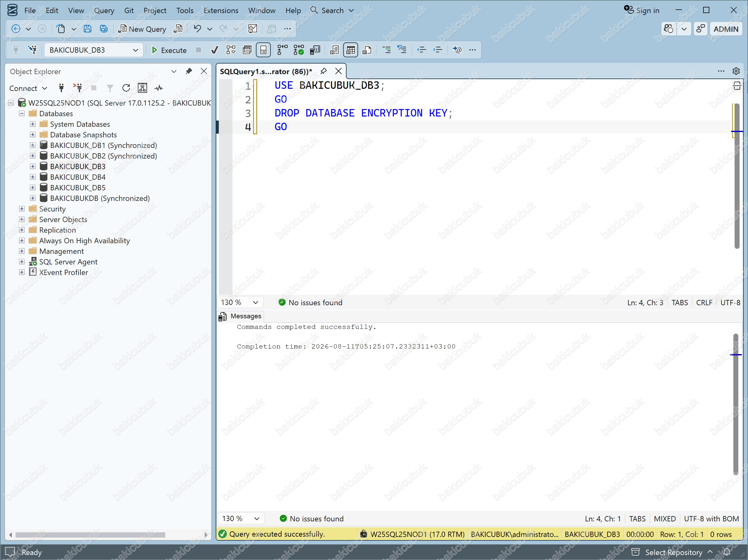Viewport: 748px width, 560px height.
Task: Open the Undo history dropdown arrow
Action: (210, 29)
